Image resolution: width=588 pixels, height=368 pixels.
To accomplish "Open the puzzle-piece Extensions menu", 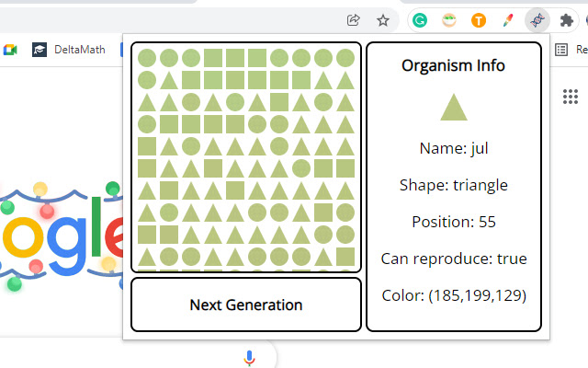I will [x=567, y=20].
